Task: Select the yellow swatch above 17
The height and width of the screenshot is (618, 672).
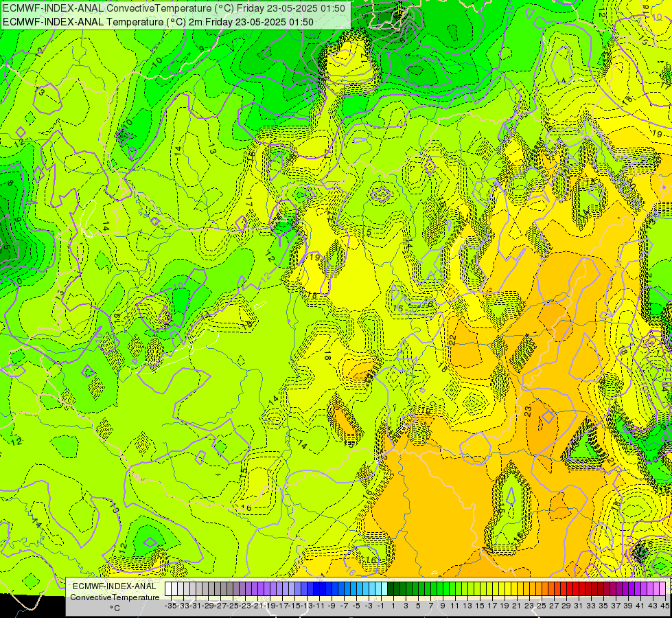Action: tap(489, 589)
